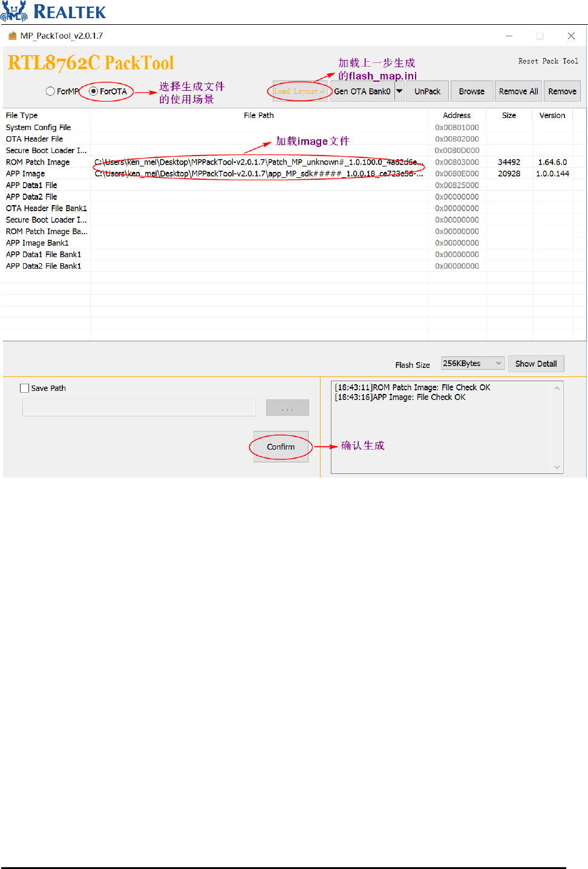The image size is (588, 869).
Task: Click the version value 1.0.0.144
Action: pos(552,174)
